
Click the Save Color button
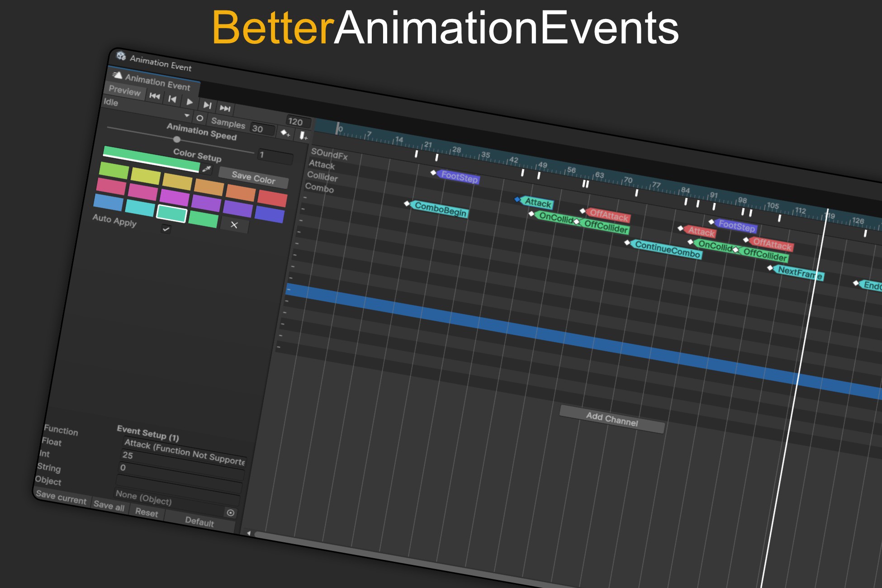tap(253, 178)
